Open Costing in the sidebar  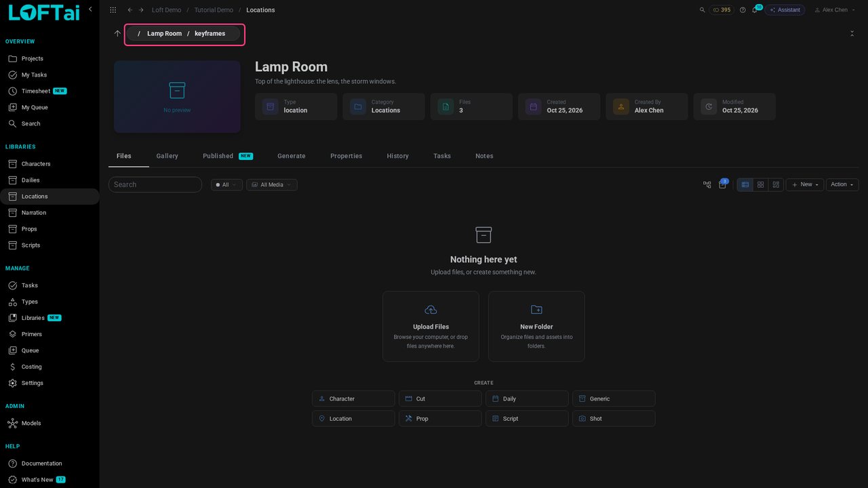pyautogui.click(x=50, y=367)
